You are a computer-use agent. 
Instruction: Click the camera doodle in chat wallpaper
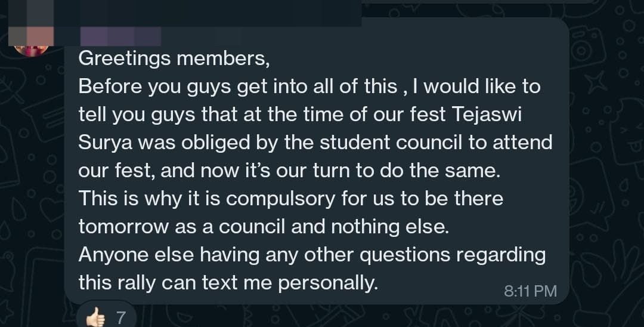[x=586, y=48]
